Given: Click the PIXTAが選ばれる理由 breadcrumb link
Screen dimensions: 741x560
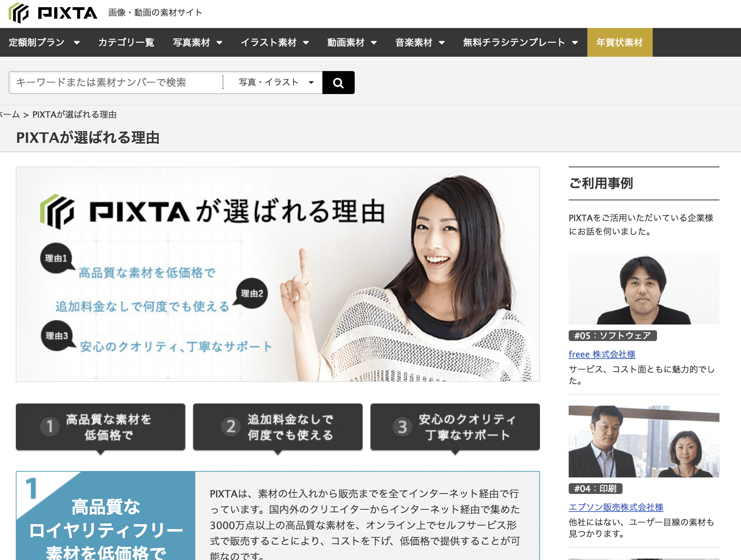Looking at the screenshot, I should pyautogui.click(x=76, y=115).
